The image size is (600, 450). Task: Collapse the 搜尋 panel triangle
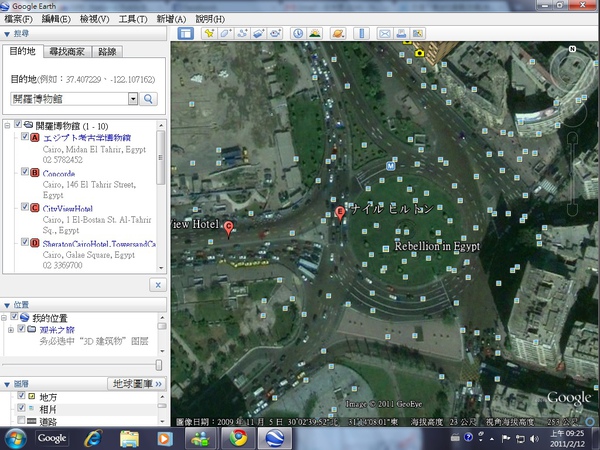click(7, 34)
